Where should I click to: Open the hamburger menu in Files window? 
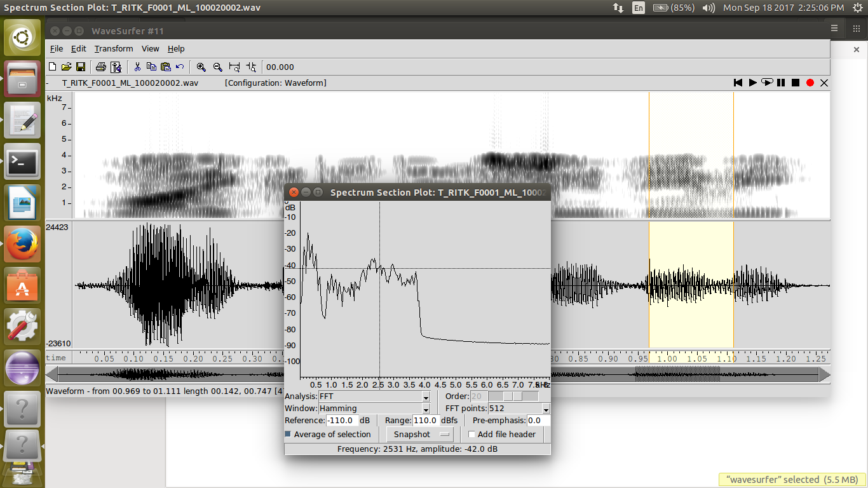[x=834, y=28]
